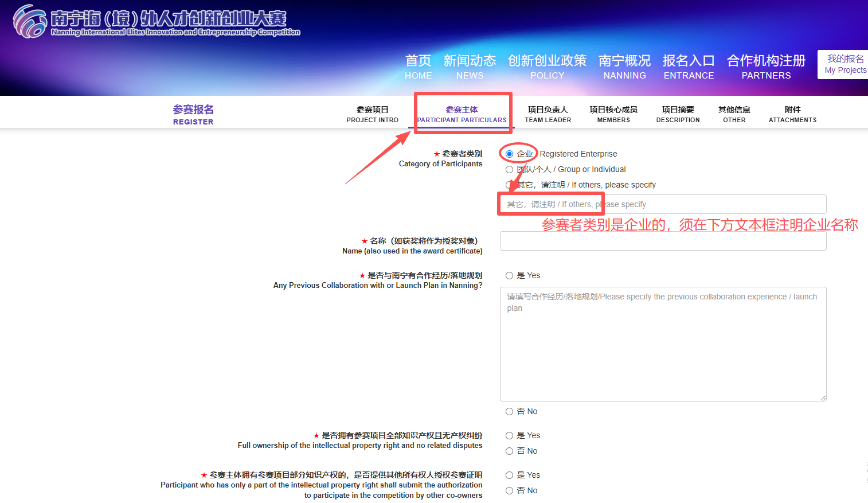This screenshot has height=503, width=868.
Task: Click the 'If others, please specify' text field
Action: [x=663, y=204]
